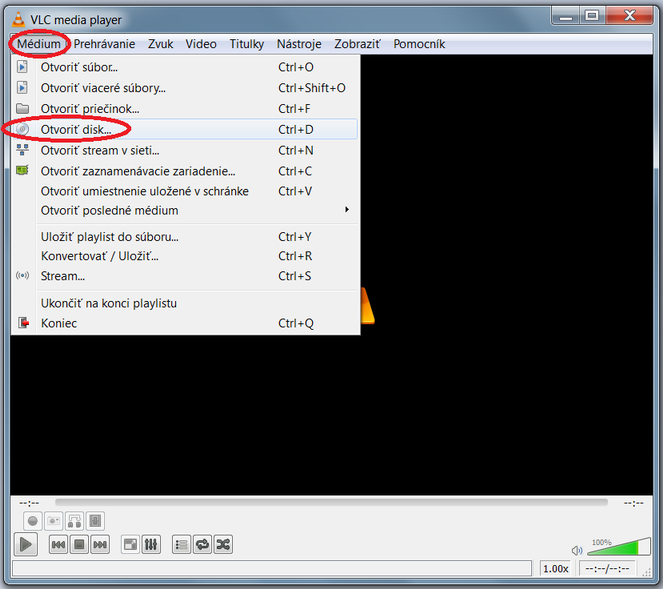
Task: Choose Otvoriť súbor... menu entry
Action: pyautogui.click(x=185, y=67)
